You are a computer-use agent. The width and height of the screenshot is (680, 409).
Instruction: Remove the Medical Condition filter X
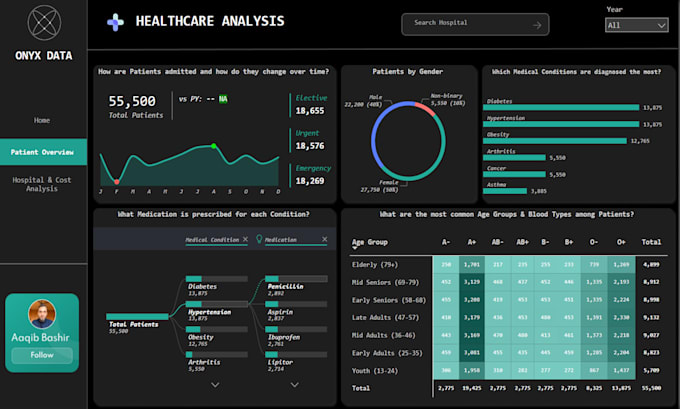[245, 239]
